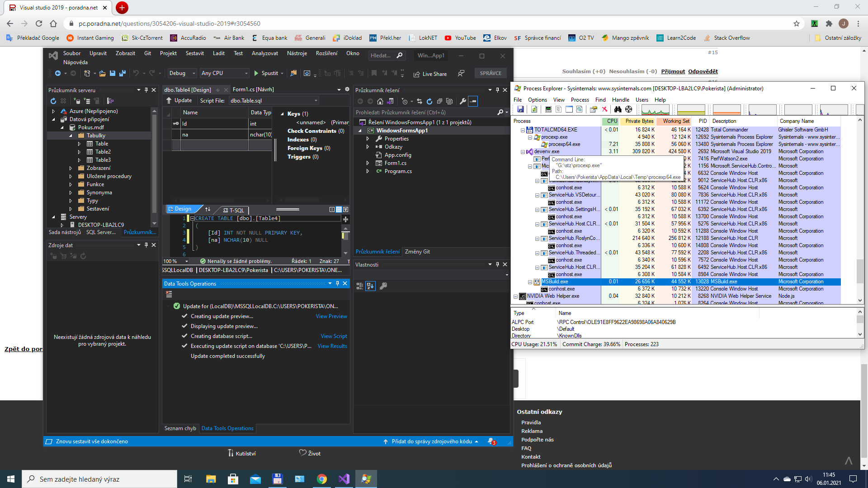Viewport: 868px width, 488px height.
Task: Click Save icon in Process Explorer toolbar
Action: [x=520, y=109]
